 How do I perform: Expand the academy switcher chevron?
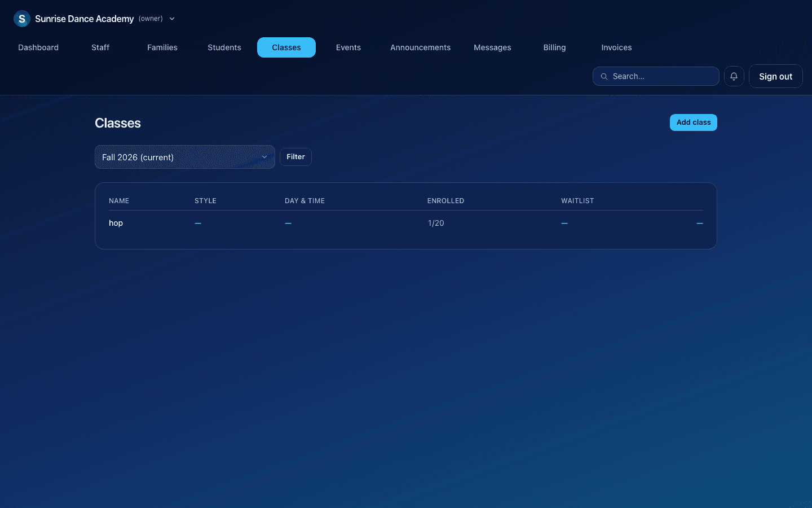(x=172, y=19)
